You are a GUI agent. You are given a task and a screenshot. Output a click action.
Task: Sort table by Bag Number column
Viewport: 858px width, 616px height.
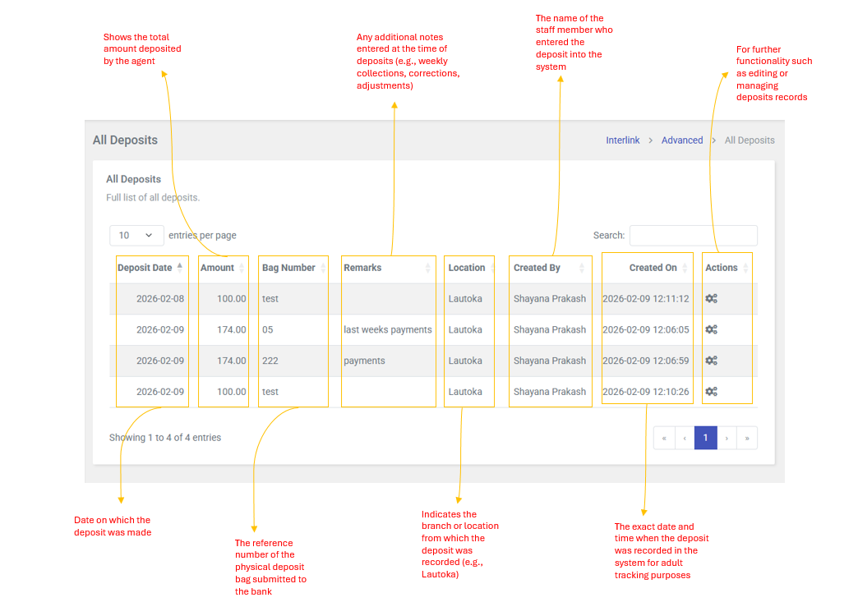pyautogui.click(x=288, y=268)
